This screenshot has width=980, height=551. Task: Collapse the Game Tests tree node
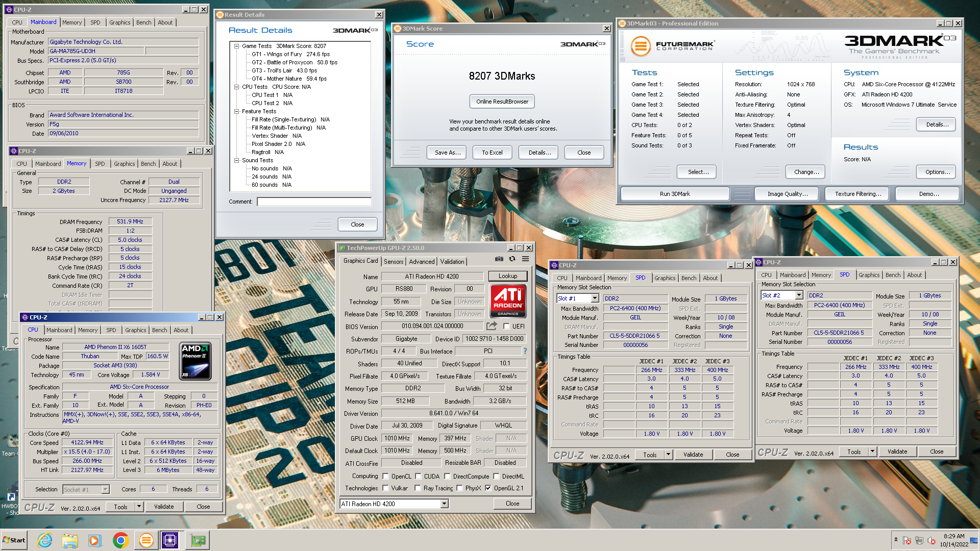point(236,46)
